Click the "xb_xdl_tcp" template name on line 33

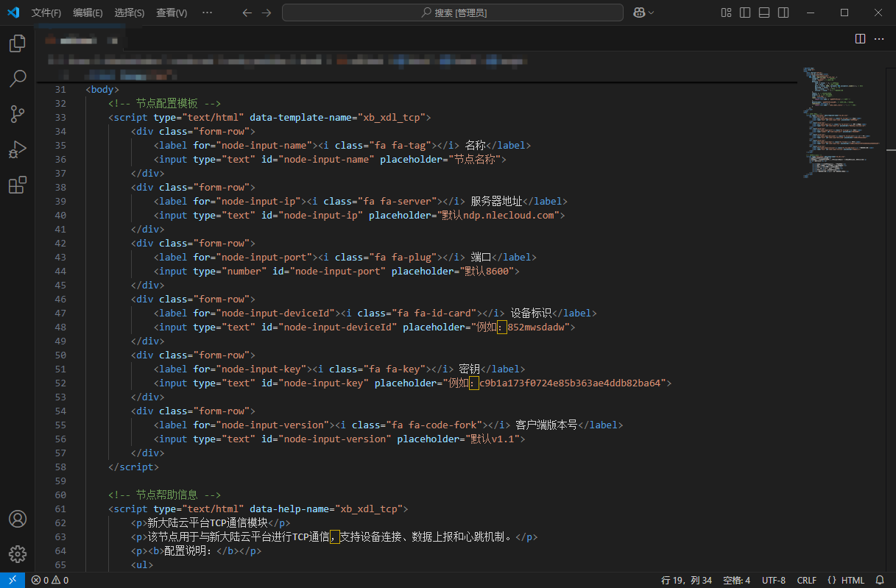coord(393,117)
